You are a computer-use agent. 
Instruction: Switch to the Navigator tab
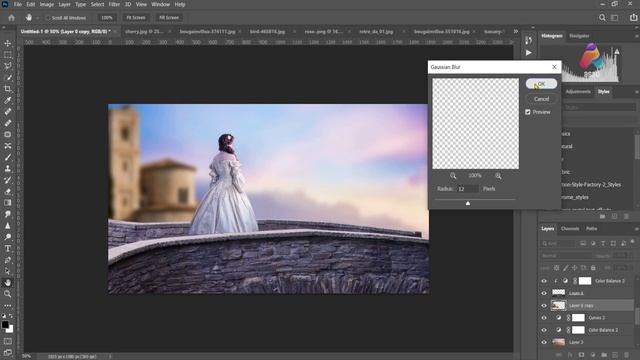[579, 36]
